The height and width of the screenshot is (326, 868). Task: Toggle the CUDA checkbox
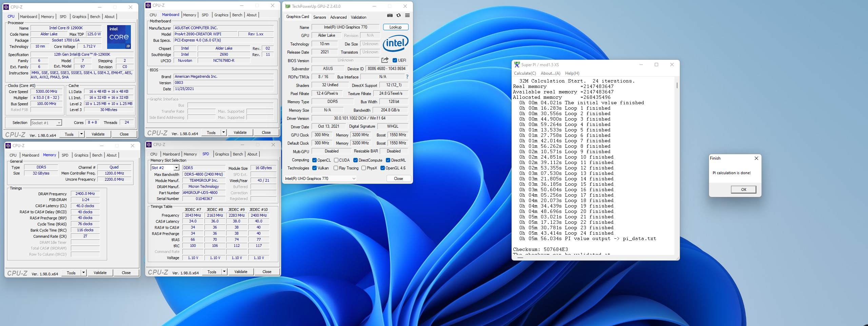tap(336, 160)
